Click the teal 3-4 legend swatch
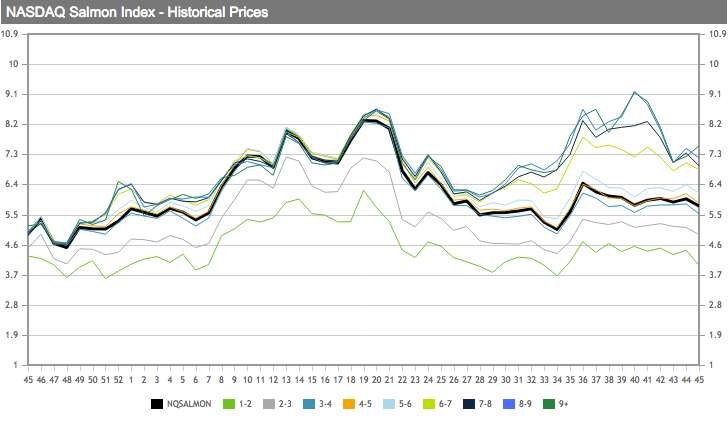 (309, 404)
